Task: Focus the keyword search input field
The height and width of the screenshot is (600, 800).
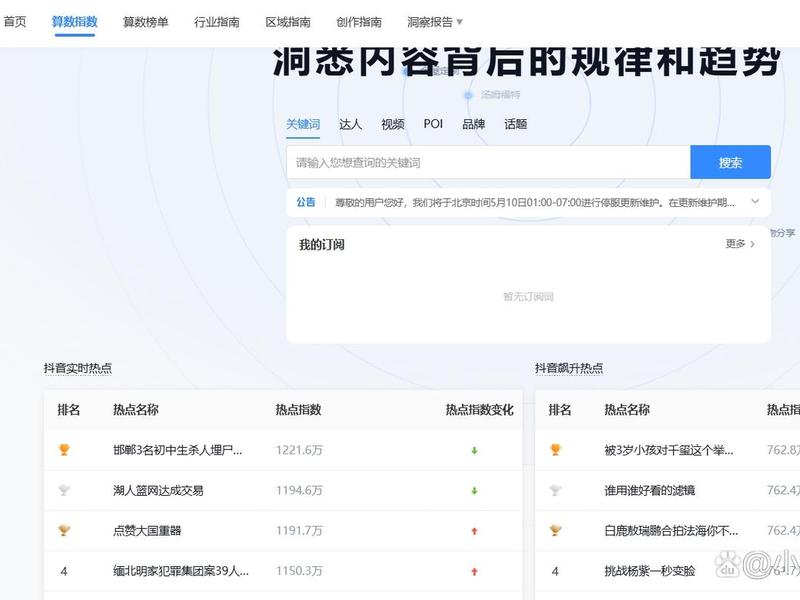Action: pos(488,162)
